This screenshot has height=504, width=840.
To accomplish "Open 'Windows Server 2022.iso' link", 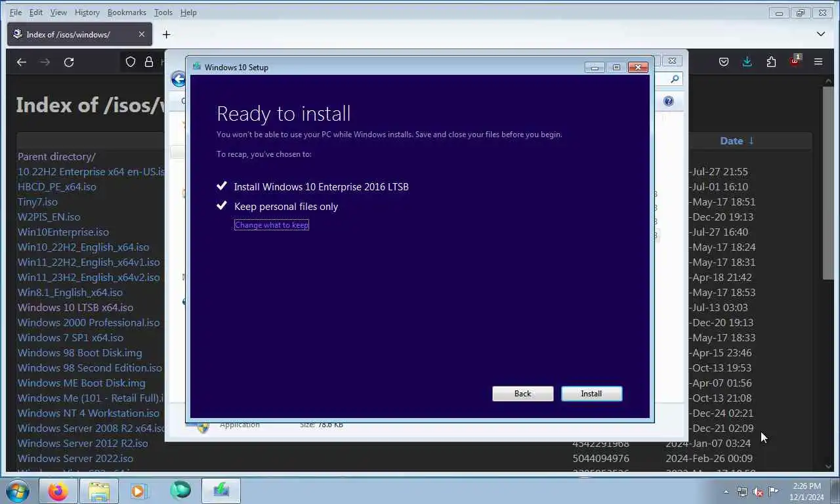I will click(75, 458).
